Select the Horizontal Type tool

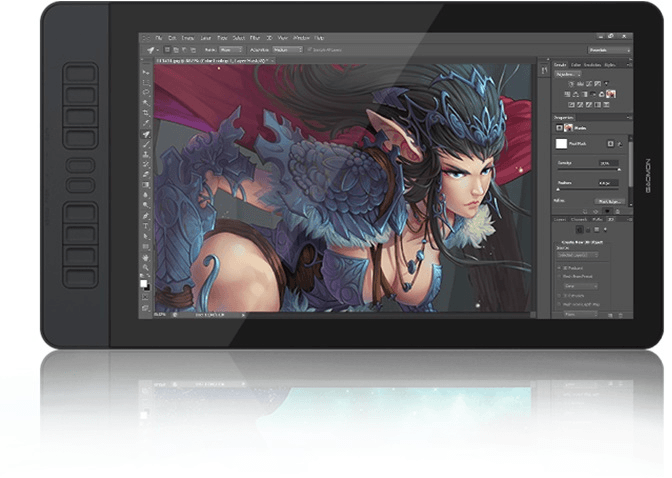click(x=146, y=226)
